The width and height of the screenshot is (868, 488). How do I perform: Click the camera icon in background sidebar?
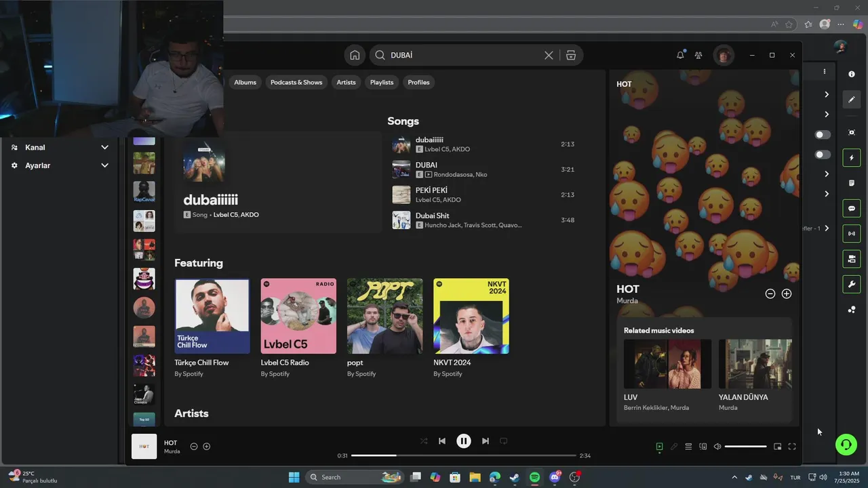pos(852,259)
